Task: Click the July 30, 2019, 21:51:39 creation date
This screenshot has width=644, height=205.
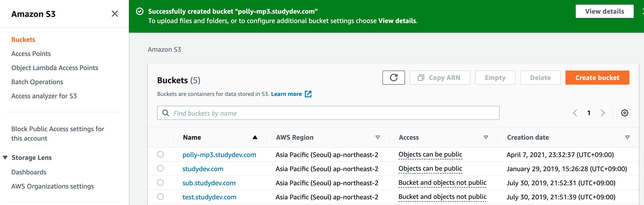Action: click(x=561, y=197)
